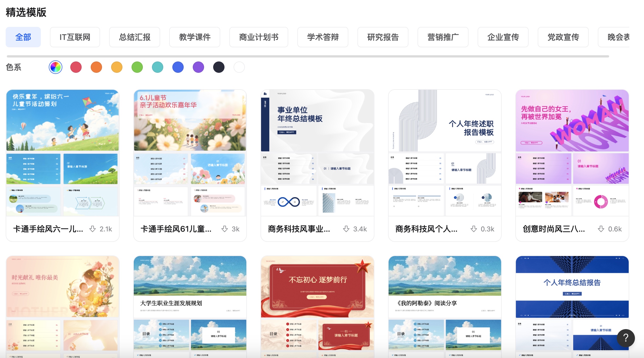Filter templates by orange color
This screenshot has height=358, width=644.
click(x=96, y=67)
